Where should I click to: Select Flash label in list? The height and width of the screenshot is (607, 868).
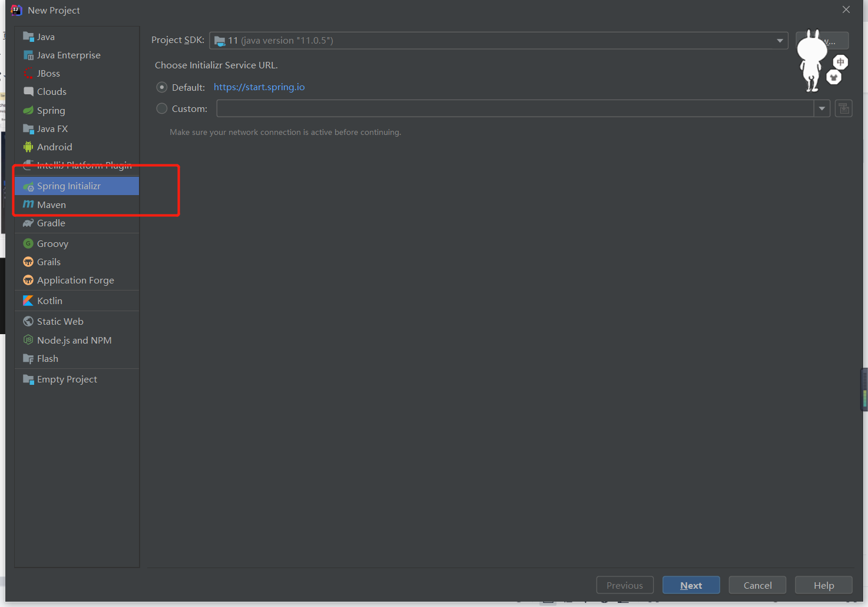tap(48, 358)
